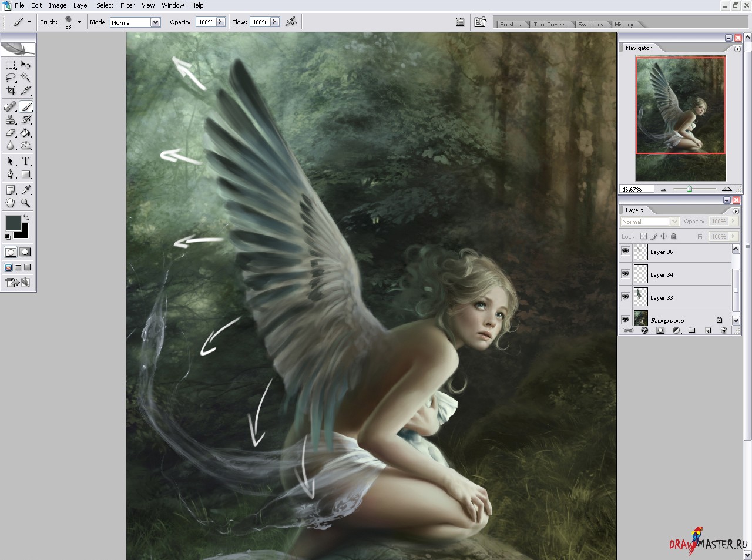
Task: Open the Image menu
Action: 58,5
